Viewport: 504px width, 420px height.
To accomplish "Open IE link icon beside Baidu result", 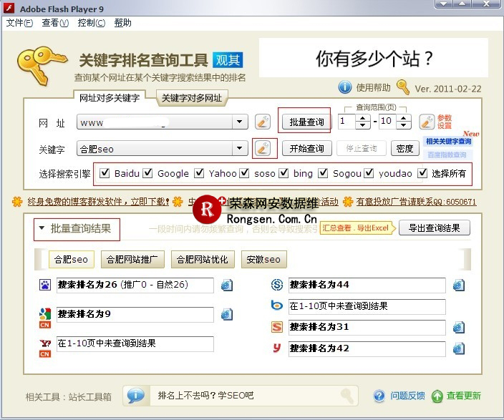I will pos(227,285).
